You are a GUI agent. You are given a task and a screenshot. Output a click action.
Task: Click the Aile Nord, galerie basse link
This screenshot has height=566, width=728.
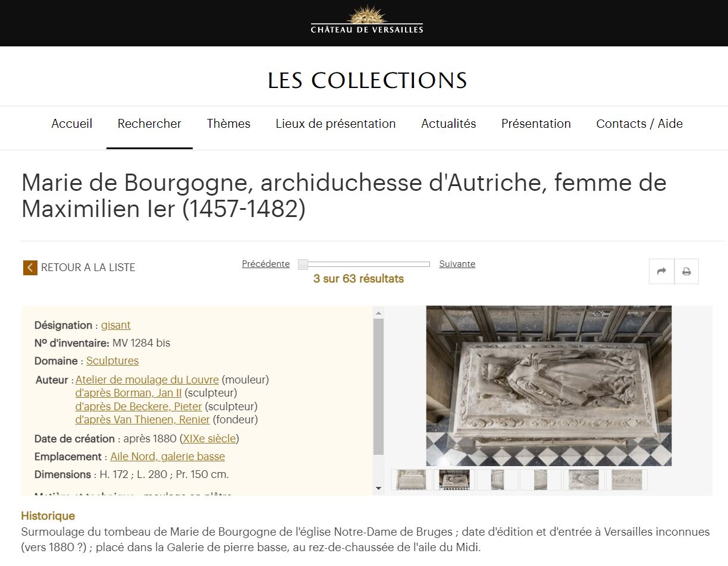click(x=168, y=457)
